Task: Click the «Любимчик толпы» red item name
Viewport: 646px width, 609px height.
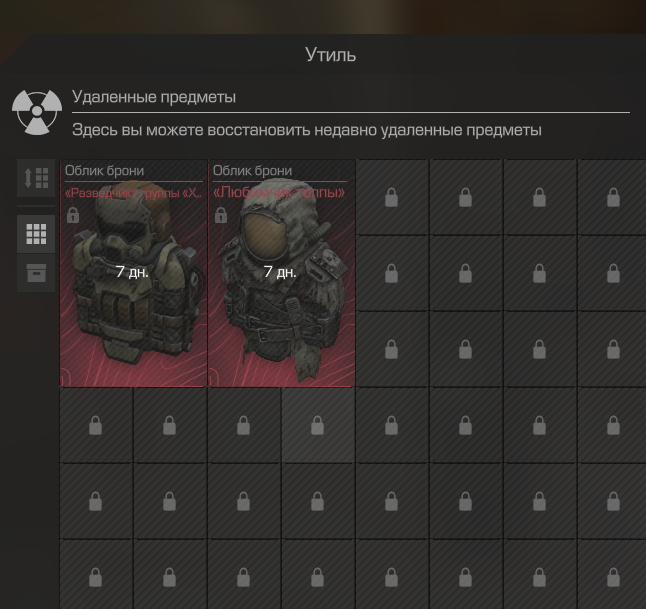Action: 279,192
